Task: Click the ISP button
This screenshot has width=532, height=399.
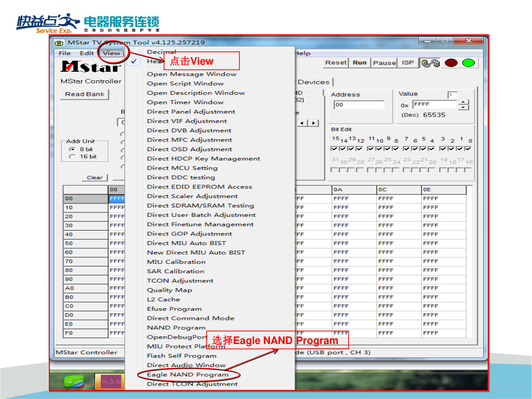Action: [408, 63]
